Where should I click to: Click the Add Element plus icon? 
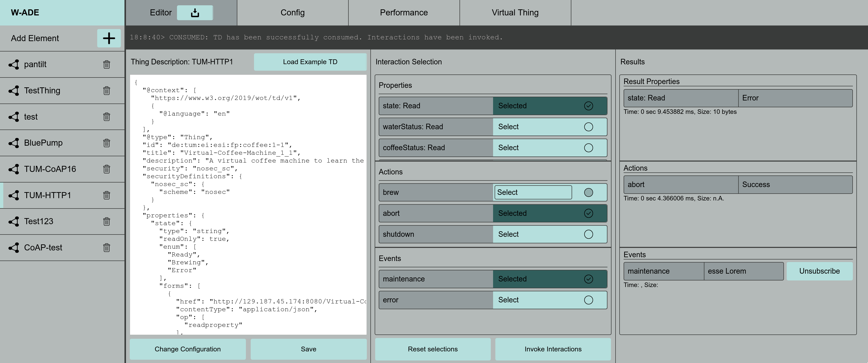click(x=109, y=38)
